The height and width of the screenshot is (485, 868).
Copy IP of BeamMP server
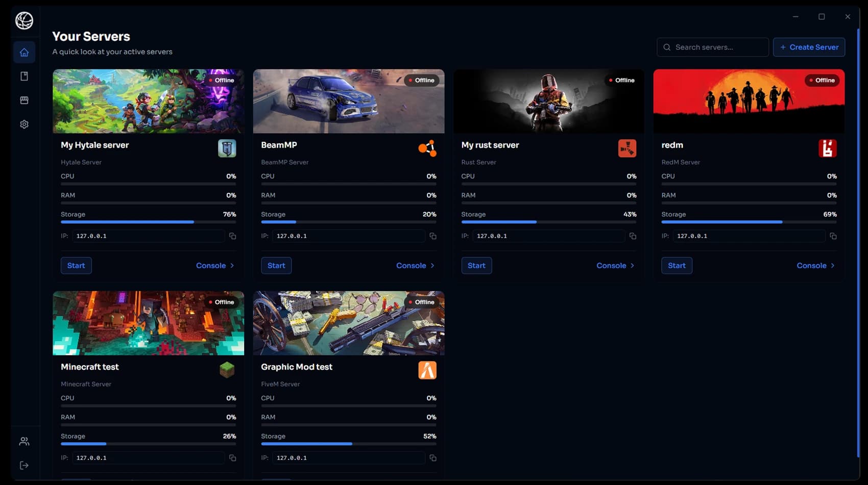433,236
